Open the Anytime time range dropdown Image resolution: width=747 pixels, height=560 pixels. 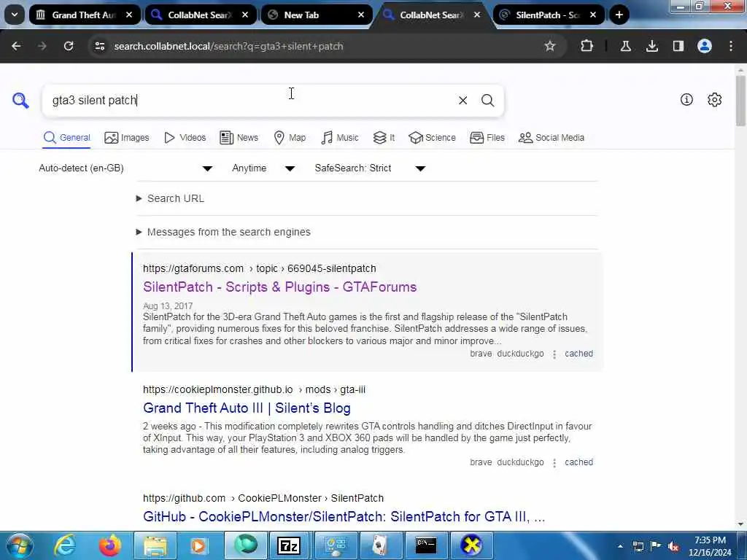point(263,168)
